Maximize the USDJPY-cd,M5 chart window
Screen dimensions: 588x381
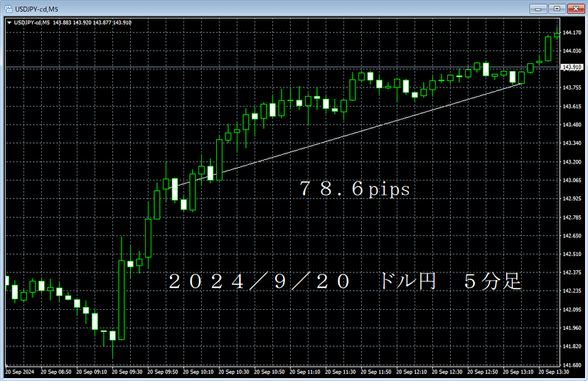click(557, 9)
